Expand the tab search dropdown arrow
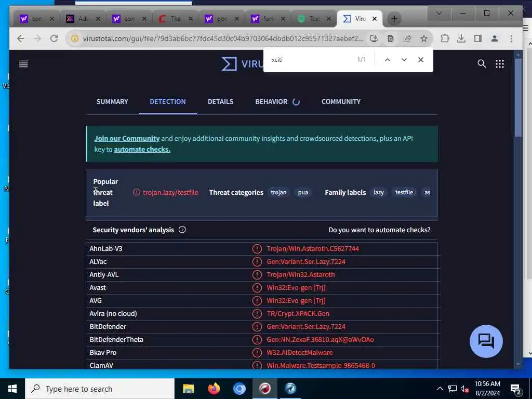Viewport: 532px width, 399px height. pos(438,13)
